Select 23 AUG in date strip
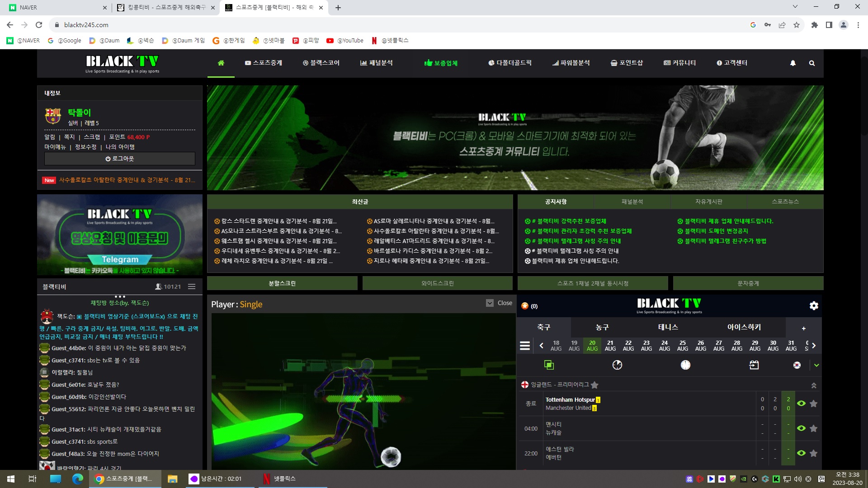 646,346
